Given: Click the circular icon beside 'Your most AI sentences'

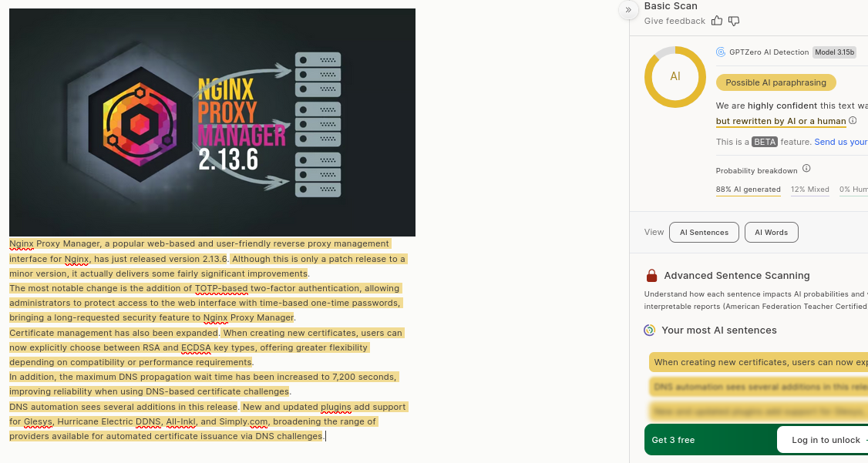Looking at the screenshot, I should click(x=650, y=330).
